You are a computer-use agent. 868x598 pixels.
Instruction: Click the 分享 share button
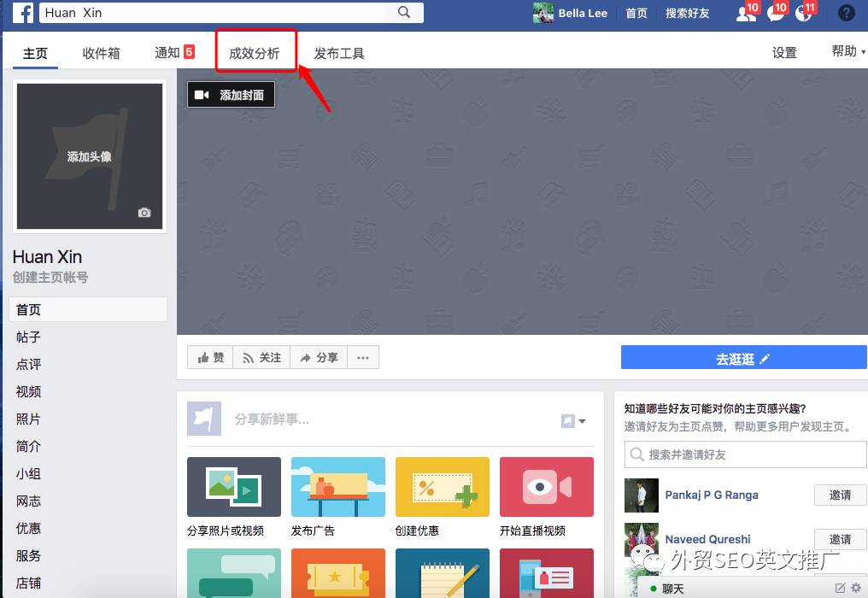(x=319, y=358)
